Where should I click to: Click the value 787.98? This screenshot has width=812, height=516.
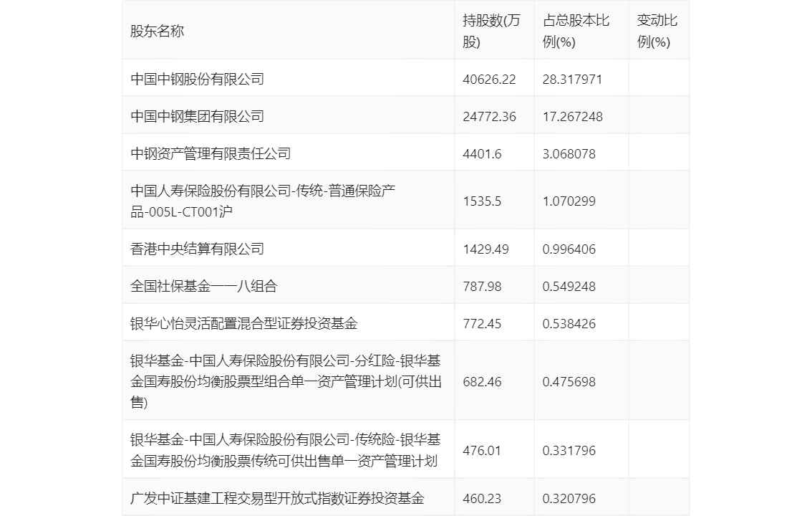coord(482,287)
